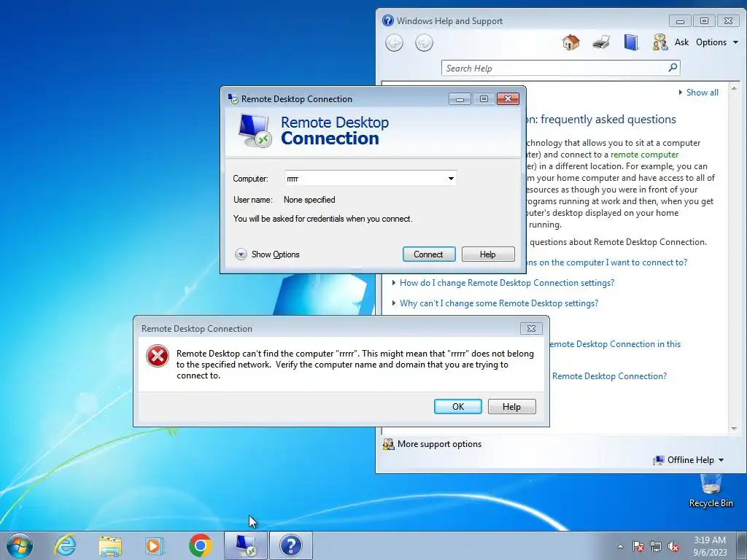Open Windows Media Player from taskbar
Viewport: 747px width, 560px height.
pos(155,545)
